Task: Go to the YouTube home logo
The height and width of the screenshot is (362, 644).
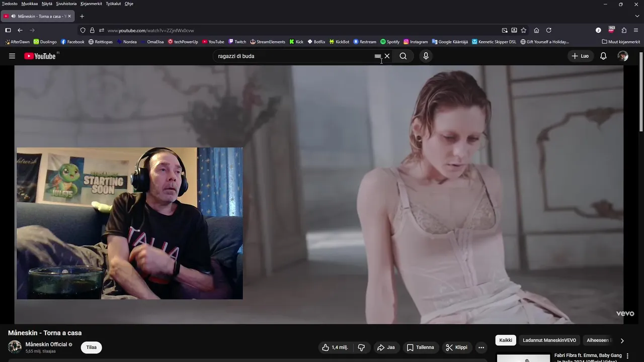Action: coord(40,56)
